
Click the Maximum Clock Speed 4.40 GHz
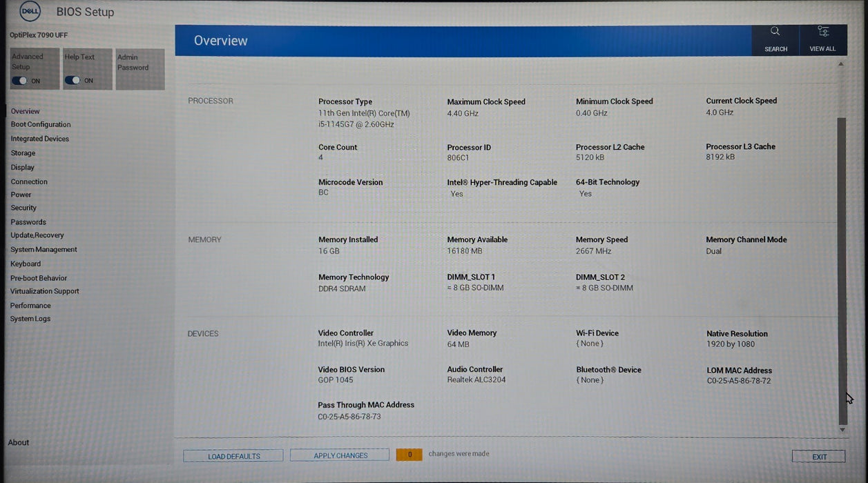point(463,113)
